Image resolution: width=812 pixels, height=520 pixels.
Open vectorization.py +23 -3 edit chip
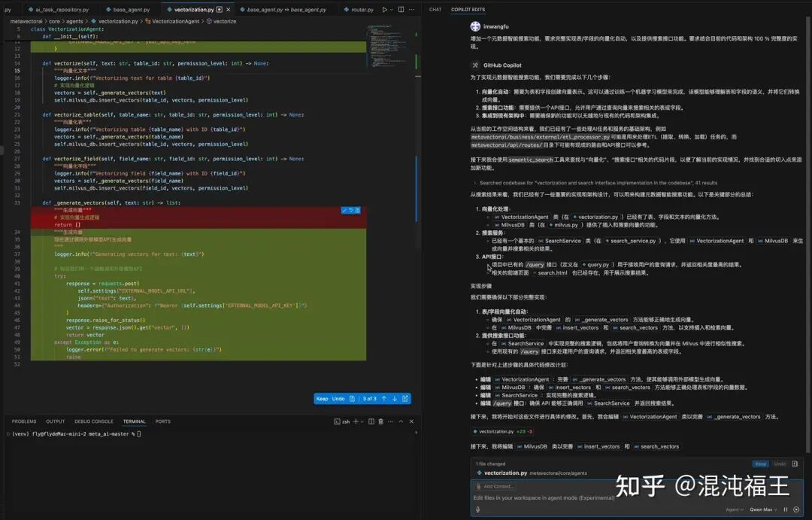(x=502, y=431)
